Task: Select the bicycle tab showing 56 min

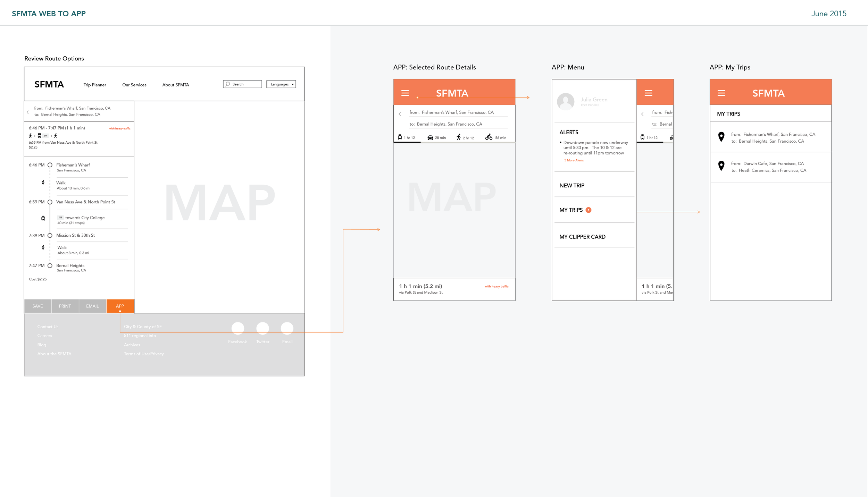Action: coord(496,137)
